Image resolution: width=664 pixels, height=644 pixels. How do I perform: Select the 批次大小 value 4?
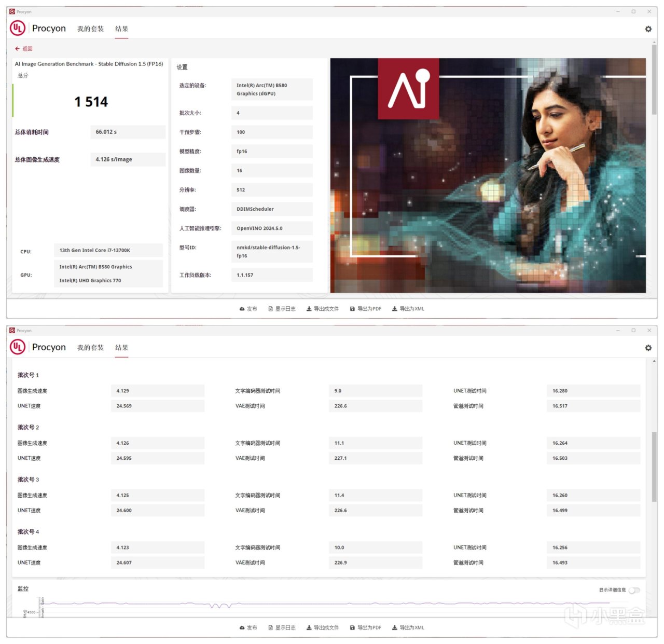(x=272, y=113)
